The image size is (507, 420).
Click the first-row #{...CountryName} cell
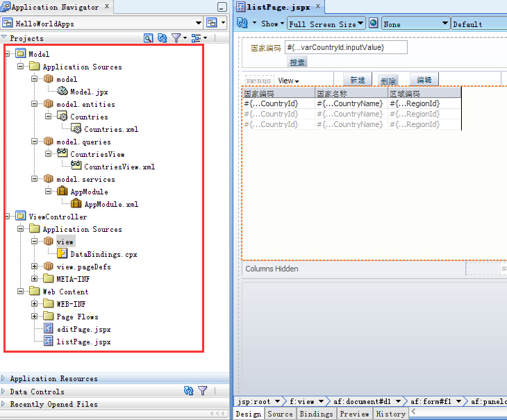[351, 103]
